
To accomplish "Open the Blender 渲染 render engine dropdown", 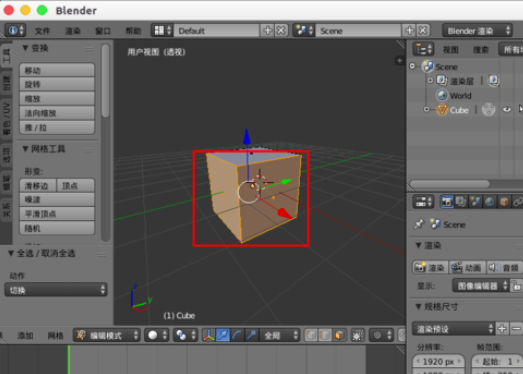I will [478, 31].
